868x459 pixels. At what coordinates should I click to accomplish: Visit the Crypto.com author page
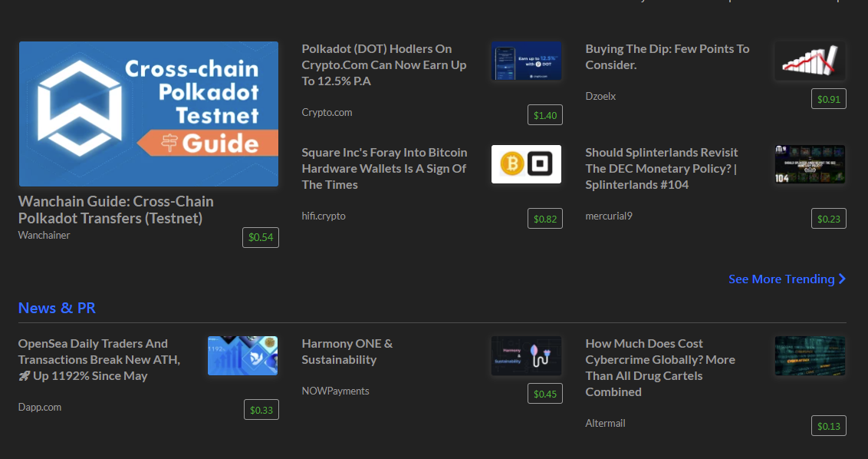pos(327,113)
